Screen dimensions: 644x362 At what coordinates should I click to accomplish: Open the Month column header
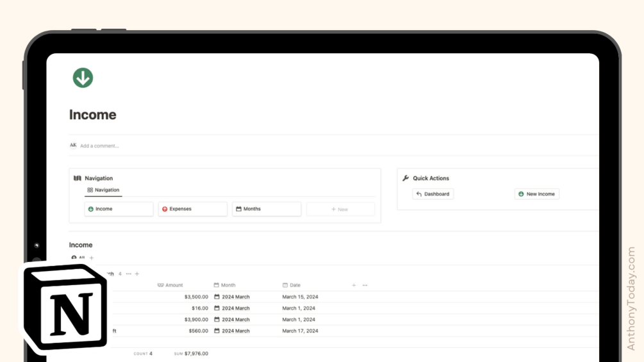point(225,285)
